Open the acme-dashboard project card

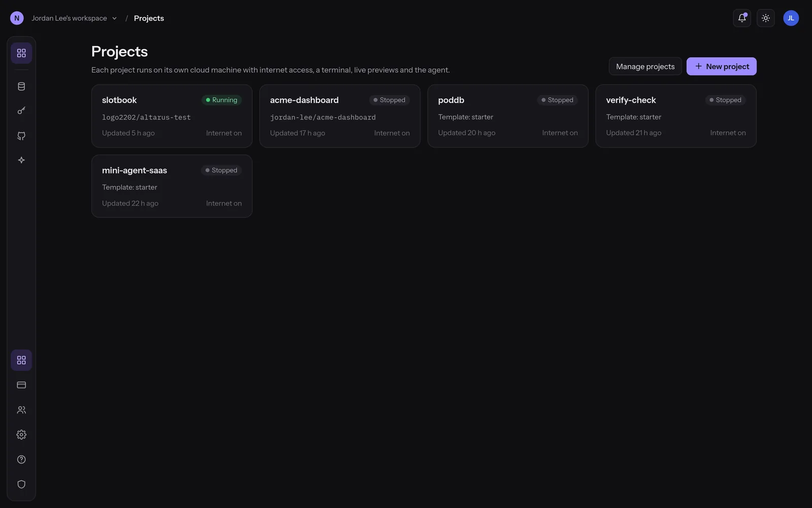point(340,116)
